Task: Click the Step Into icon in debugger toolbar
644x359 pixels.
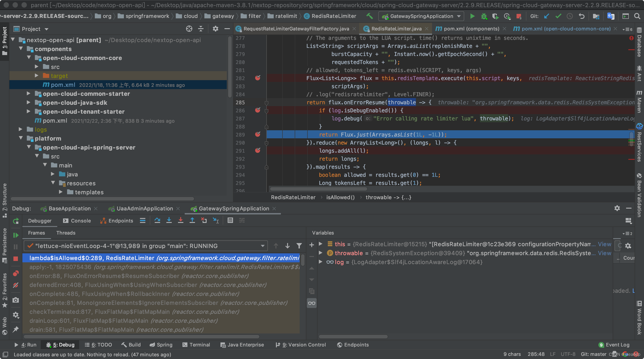Action: [x=169, y=220]
